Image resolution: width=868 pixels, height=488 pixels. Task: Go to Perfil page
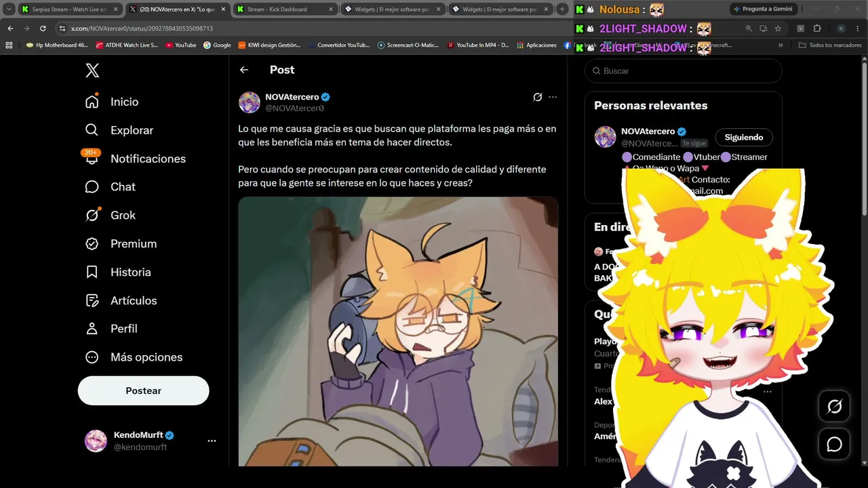point(111,329)
